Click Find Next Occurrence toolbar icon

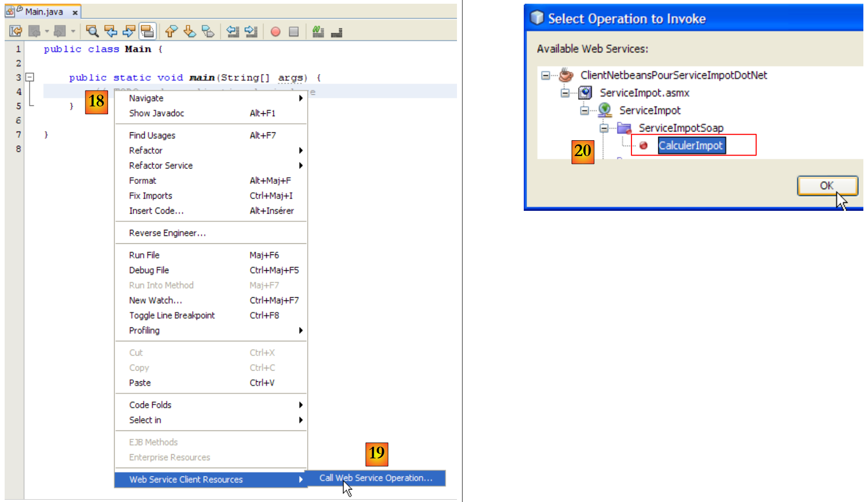[x=129, y=32]
